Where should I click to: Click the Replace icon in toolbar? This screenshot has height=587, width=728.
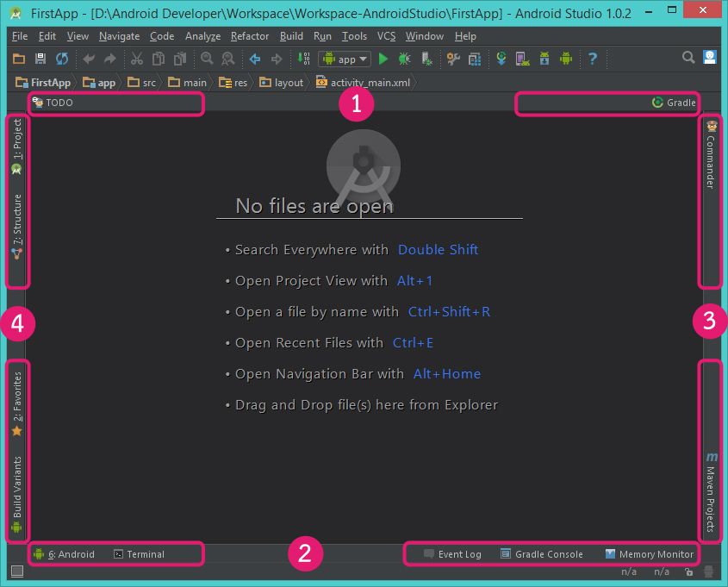(x=228, y=59)
